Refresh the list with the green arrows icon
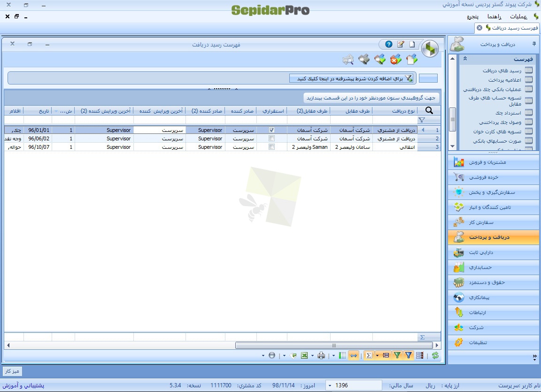The image size is (541, 392). pyautogui.click(x=435, y=355)
